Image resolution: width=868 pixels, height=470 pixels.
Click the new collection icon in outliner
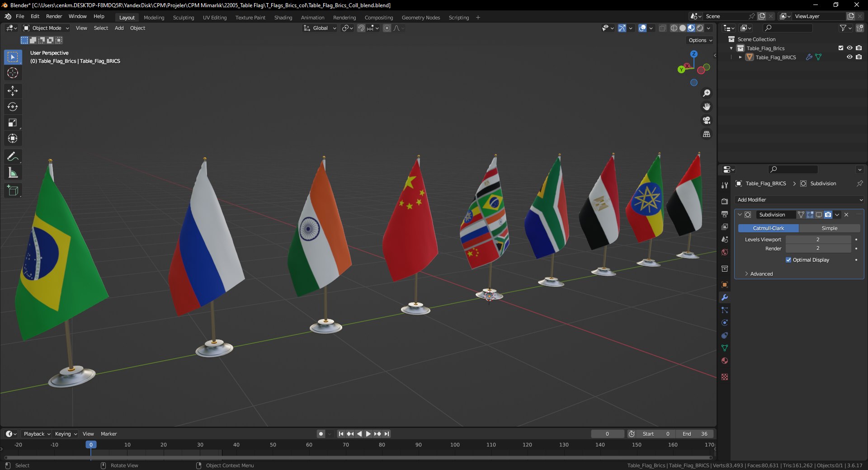[860, 28]
